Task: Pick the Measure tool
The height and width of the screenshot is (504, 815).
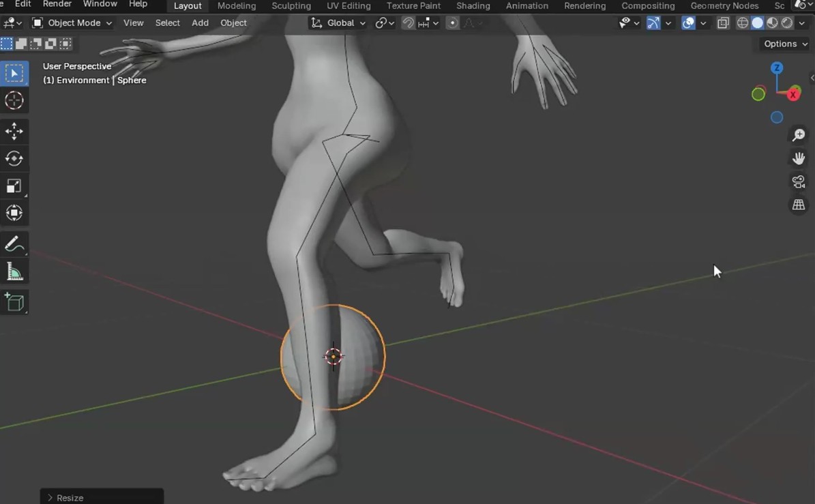Action: tap(14, 272)
